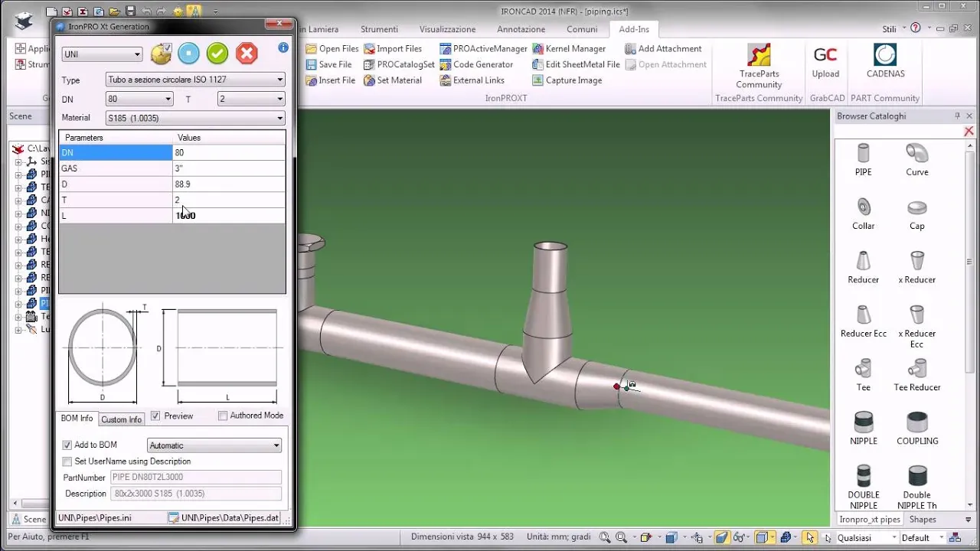
Task: Select the Collar catalog item
Action: (x=863, y=214)
